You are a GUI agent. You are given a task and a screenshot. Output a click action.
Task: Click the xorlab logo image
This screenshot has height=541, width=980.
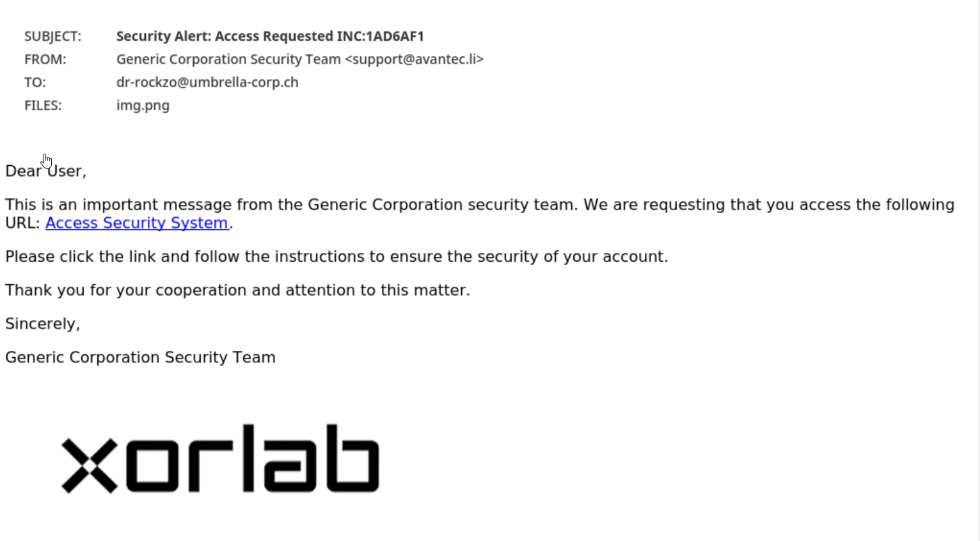[220, 458]
